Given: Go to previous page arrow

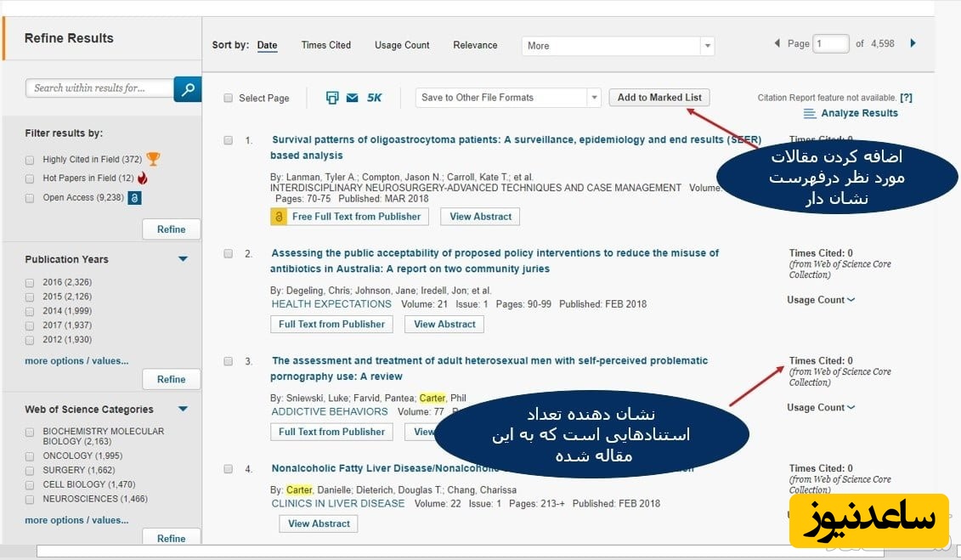Looking at the screenshot, I should 777,43.
